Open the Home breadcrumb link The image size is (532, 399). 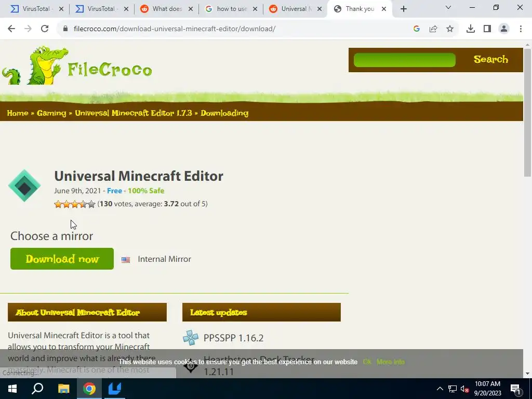click(x=18, y=113)
